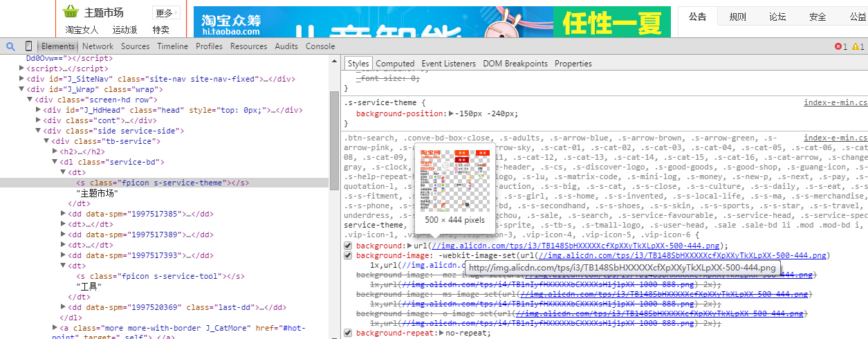Screen dimensions: 868x339
Task: Expand the J_HdHead div node
Action: pos(38,110)
